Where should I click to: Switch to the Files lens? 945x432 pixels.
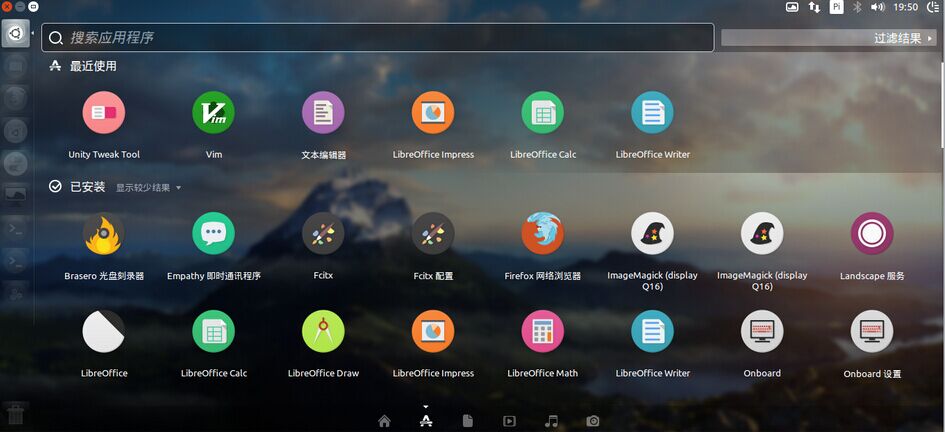click(468, 421)
